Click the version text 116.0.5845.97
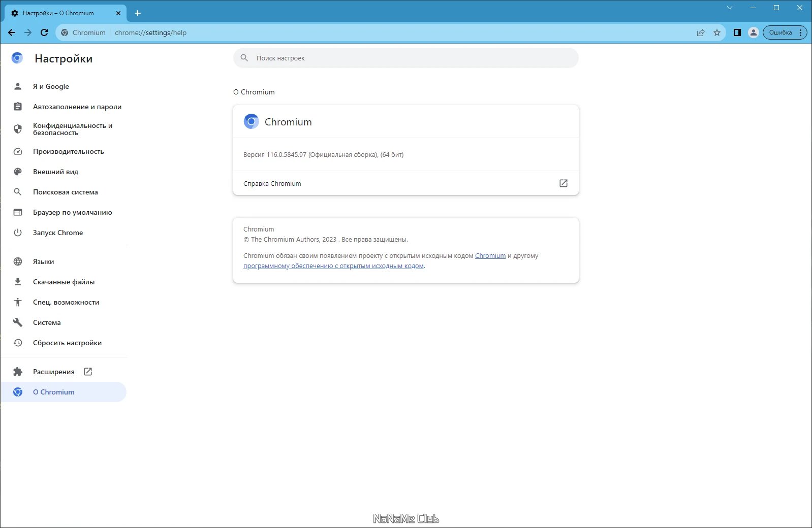The width and height of the screenshot is (812, 528). (286, 155)
